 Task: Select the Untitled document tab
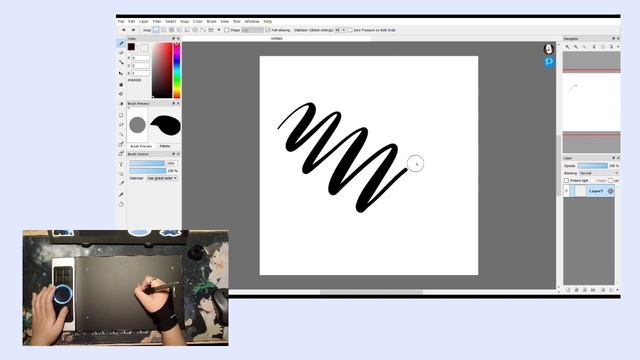pyautogui.click(x=276, y=38)
